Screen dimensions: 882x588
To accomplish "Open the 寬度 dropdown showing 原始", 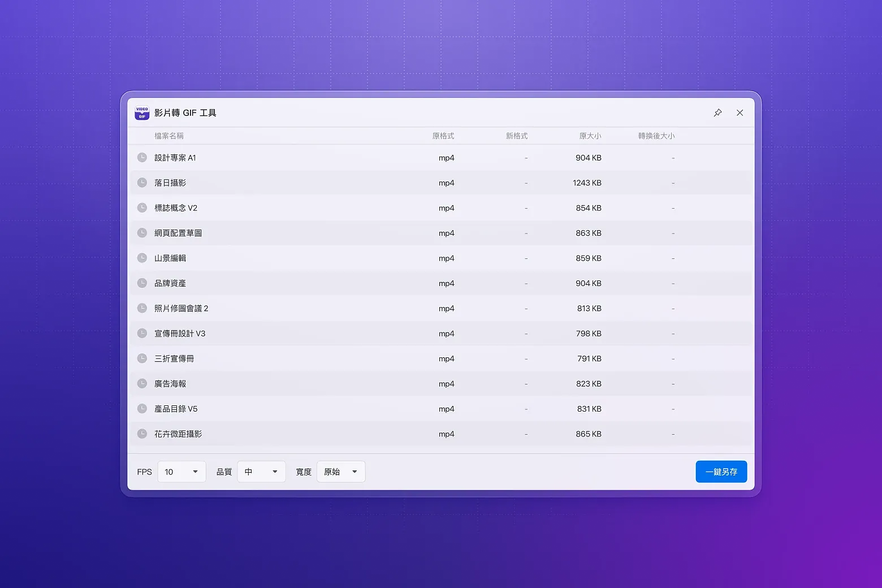I will click(341, 472).
